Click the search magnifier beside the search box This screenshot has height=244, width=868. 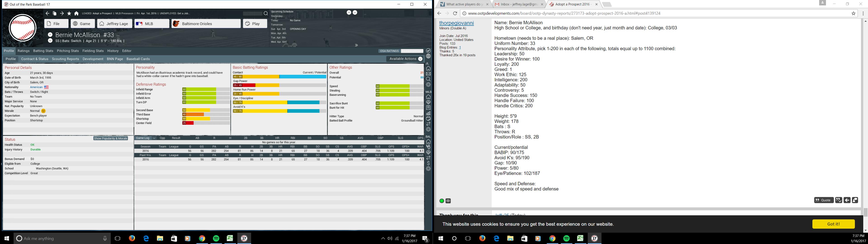265,14
